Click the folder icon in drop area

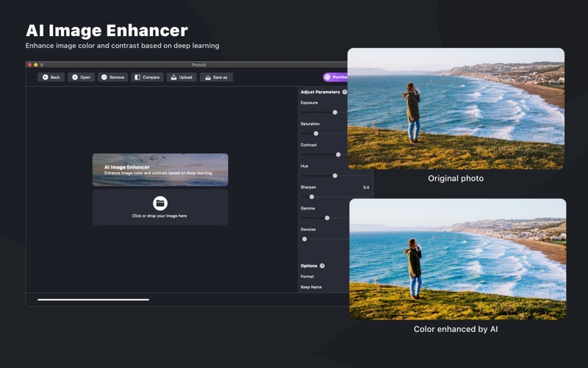[x=160, y=203]
